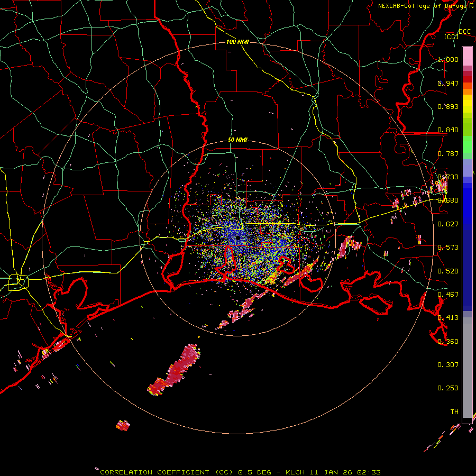Select the 0.307 scale value
Screen dimensions: 476x476
pyautogui.click(x=448, y=364)
